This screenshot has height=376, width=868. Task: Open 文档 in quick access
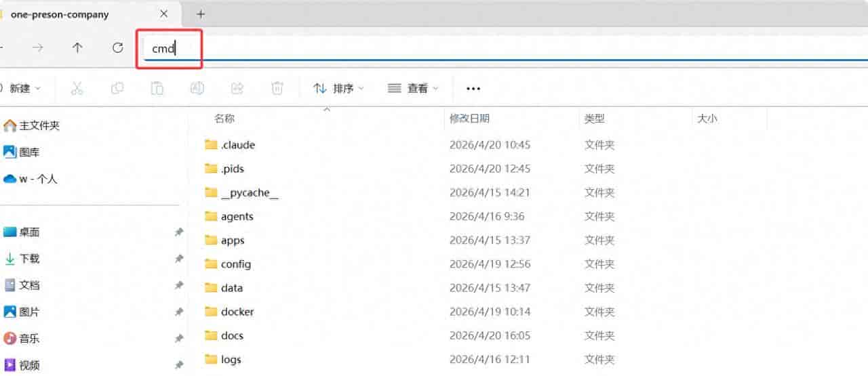[22, 285]
